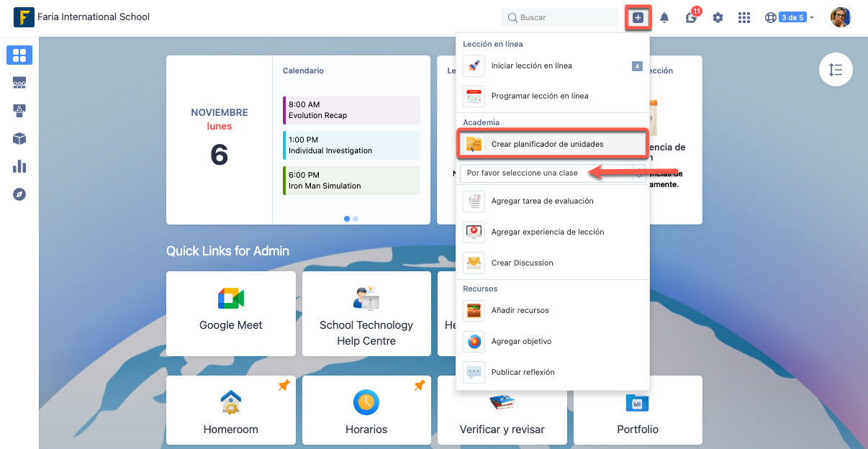This screenshot has width=868, height=449.
Task: Switch to second calendar page dot
Action: (356, 218)
